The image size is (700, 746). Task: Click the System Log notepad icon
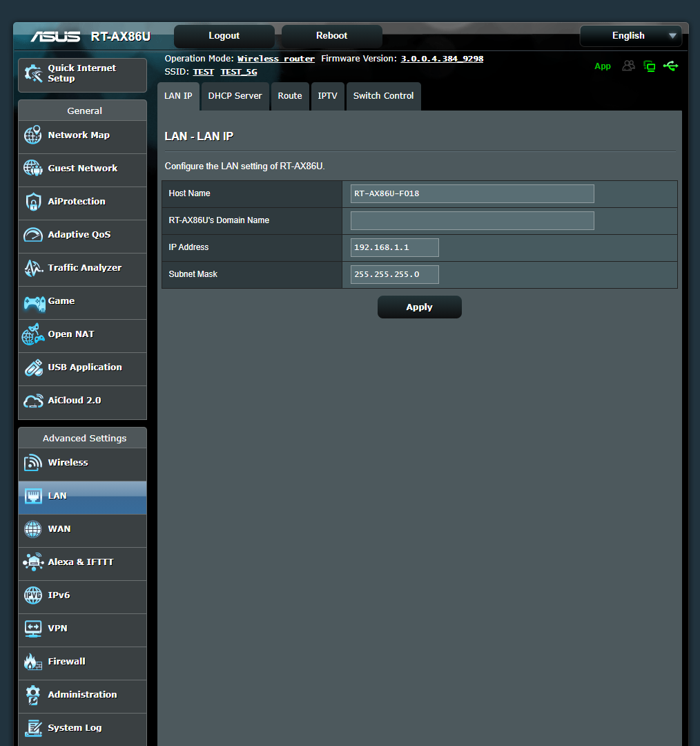point(33,728)
